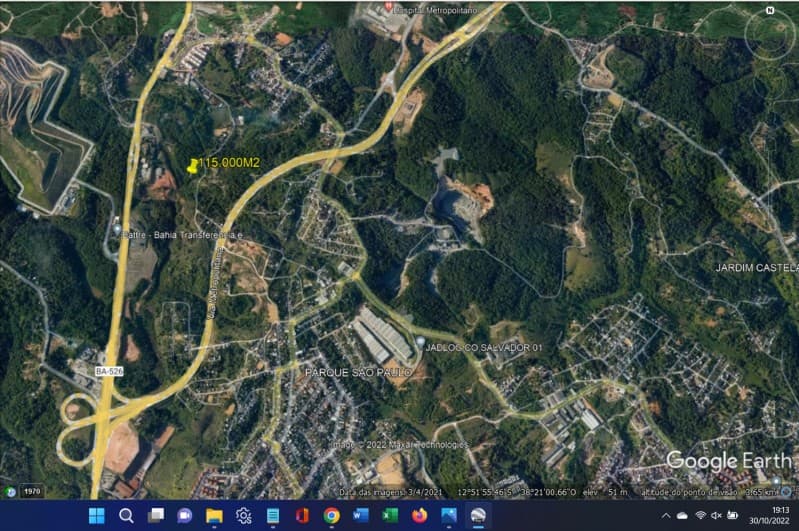This screenshot has height=531, width=799.
Task: Click the 1970 historical imagery year button
Action: pyautogui.click(x=32, y=492)
